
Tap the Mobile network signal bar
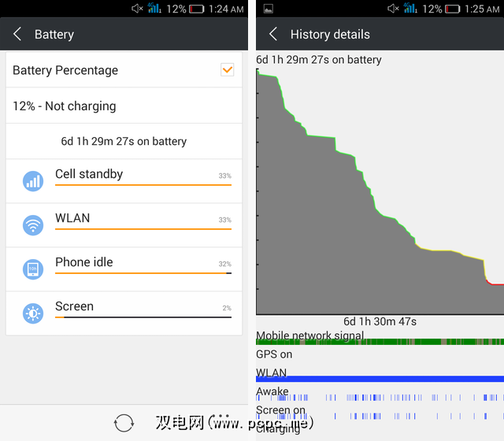click(380, 342)
